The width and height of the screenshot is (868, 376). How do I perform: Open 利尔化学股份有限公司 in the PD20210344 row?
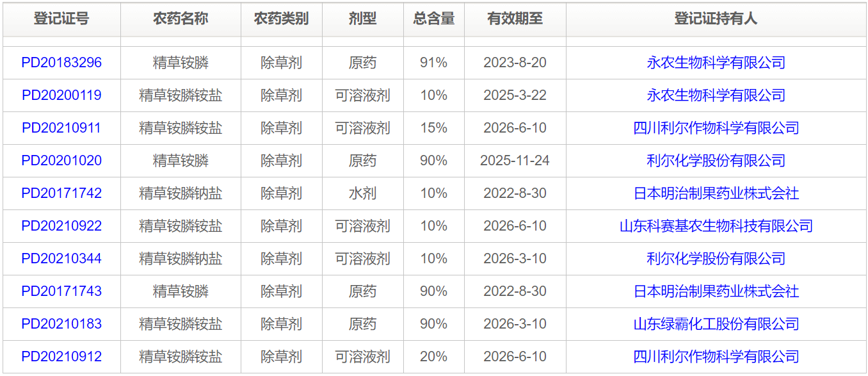716,259
